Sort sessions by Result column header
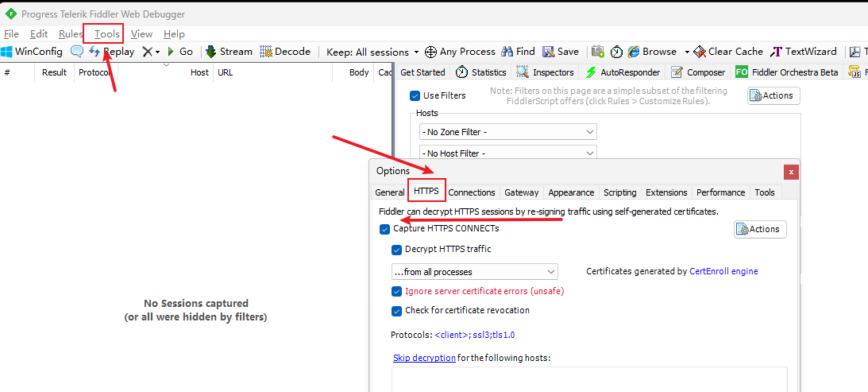 [x=54, y=72]
